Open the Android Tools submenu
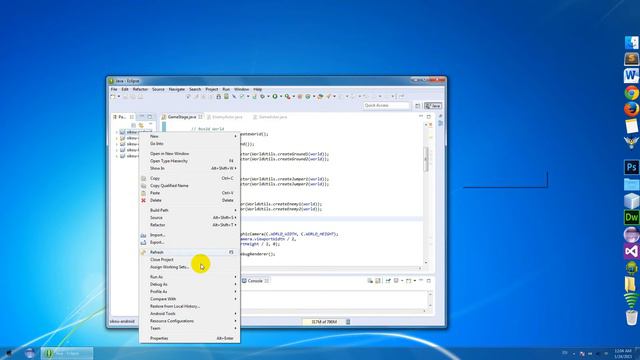Image resolution: width=640 pixels, height=360 pixels. tap(189, 313)
